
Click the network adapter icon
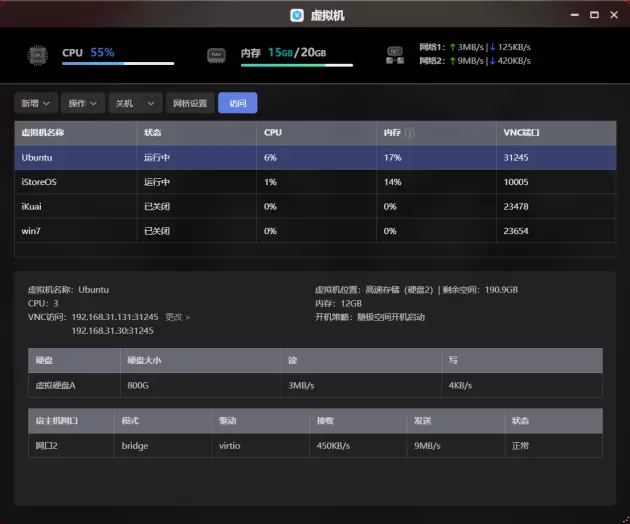(x=395, y=55)
